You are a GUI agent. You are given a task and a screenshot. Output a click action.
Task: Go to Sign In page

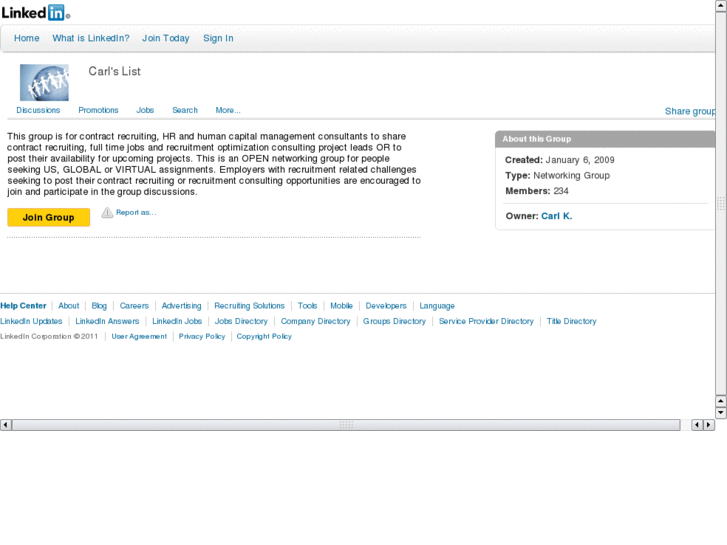(218, 38)
